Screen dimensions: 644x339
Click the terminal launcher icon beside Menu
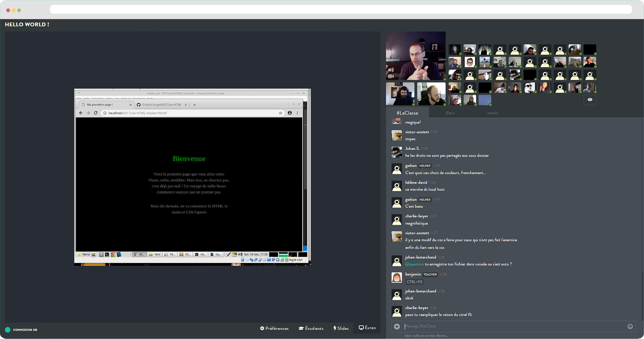pos(107,255)
